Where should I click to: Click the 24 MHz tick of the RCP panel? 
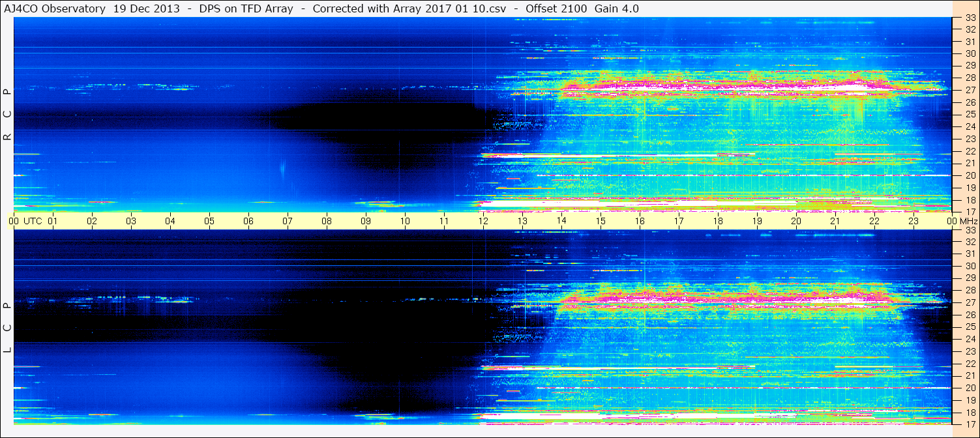[x=970, y=126]
